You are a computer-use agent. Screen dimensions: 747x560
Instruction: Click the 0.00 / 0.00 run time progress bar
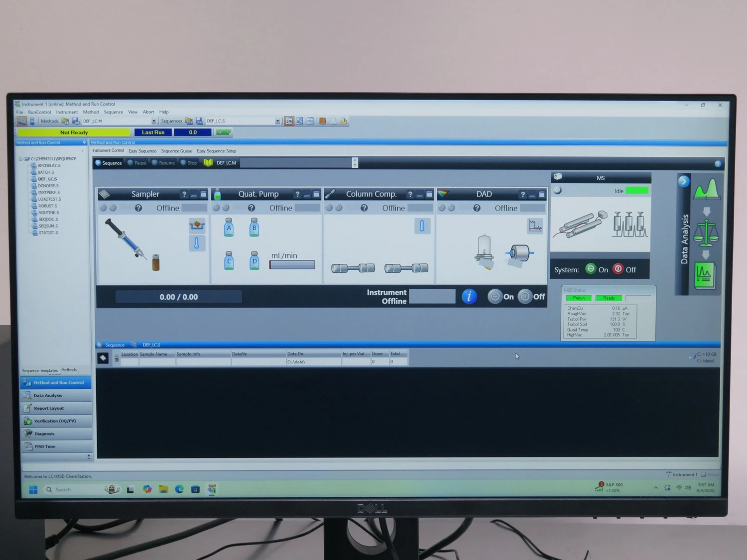click(178, 297)
